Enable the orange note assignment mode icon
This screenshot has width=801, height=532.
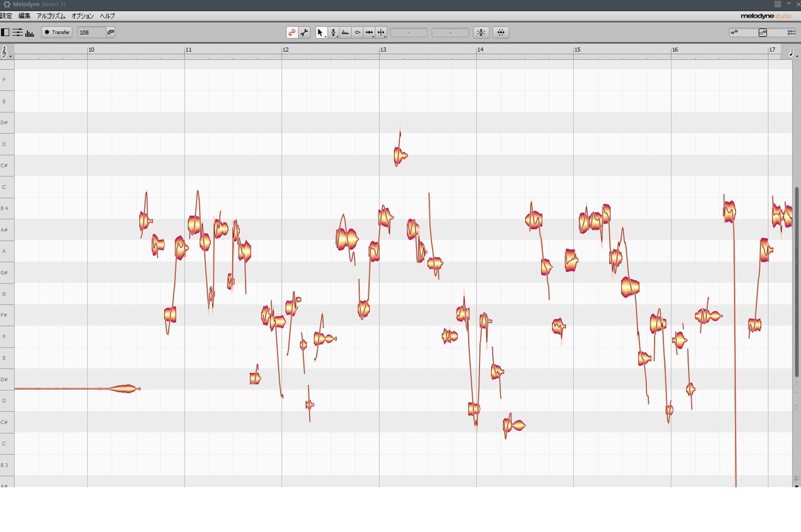pos(292,32)
